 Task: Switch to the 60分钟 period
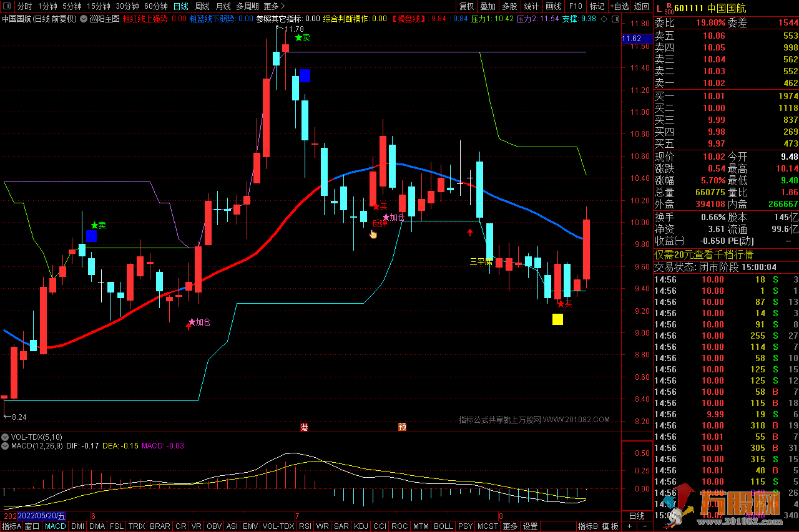155,6
